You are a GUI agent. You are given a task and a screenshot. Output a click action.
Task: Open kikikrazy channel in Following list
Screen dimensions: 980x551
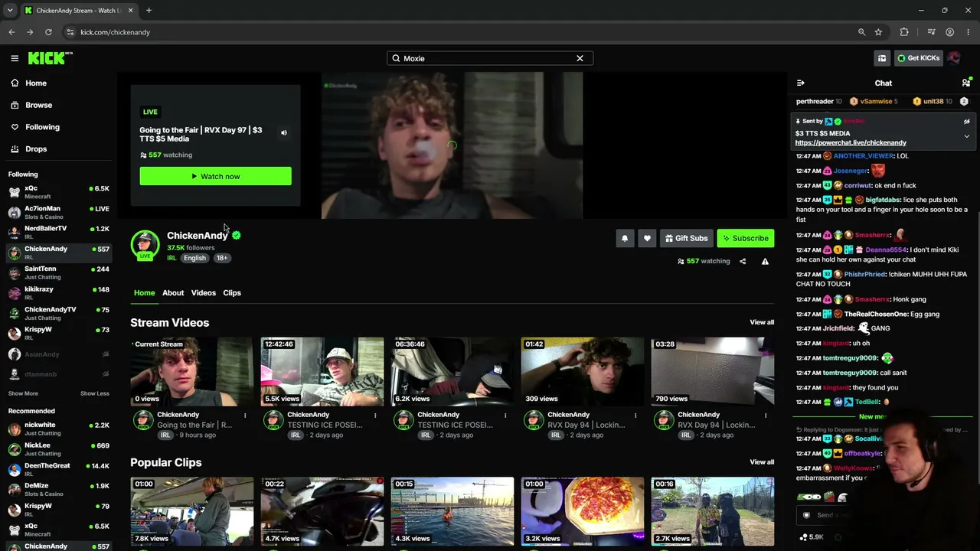point(58,292)
